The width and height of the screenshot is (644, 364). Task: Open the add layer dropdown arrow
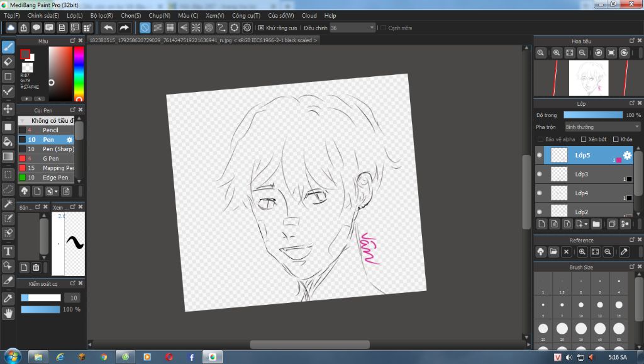click(x=586, y=224)
